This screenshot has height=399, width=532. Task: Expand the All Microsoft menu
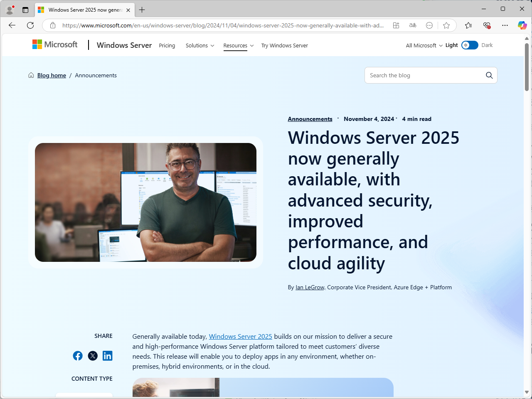click(x=423, y=45)
